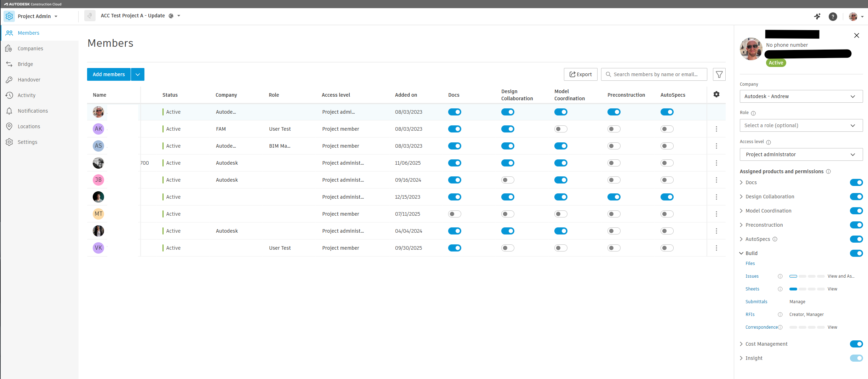Click the info icon beside Issues
Viewport: 868px width, 379px height.
780,276
